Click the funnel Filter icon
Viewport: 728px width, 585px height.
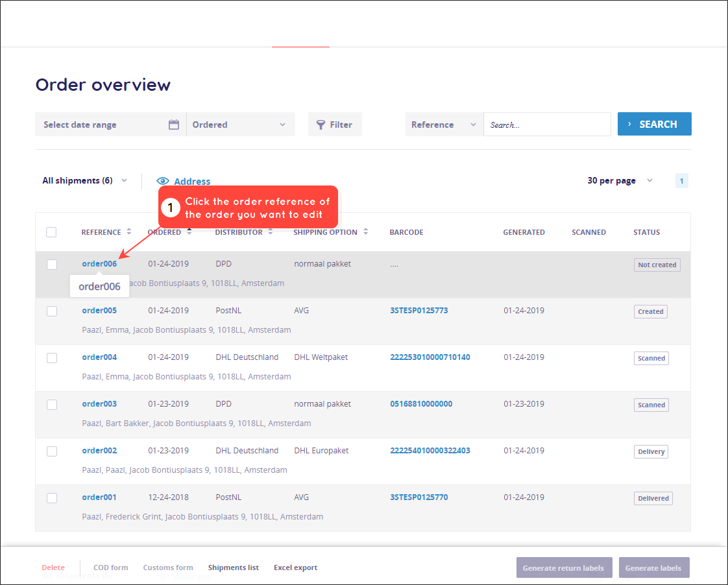pyautogui.click(x=321, y=125)
